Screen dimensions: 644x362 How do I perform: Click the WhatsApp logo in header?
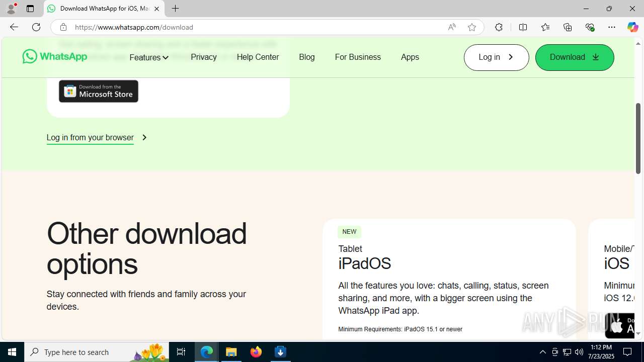pyautogui.click(x=55, y=56)
